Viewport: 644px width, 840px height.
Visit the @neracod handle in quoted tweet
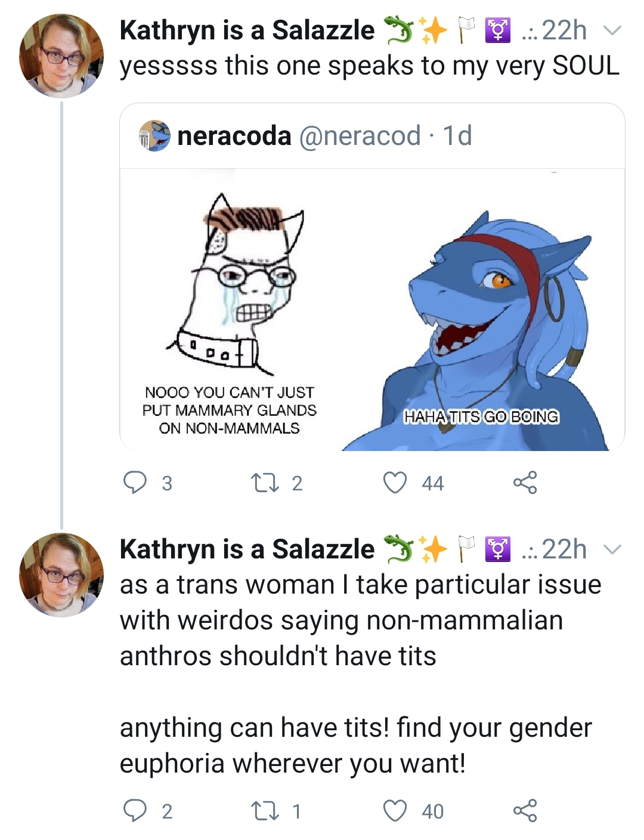pos(360,136)
